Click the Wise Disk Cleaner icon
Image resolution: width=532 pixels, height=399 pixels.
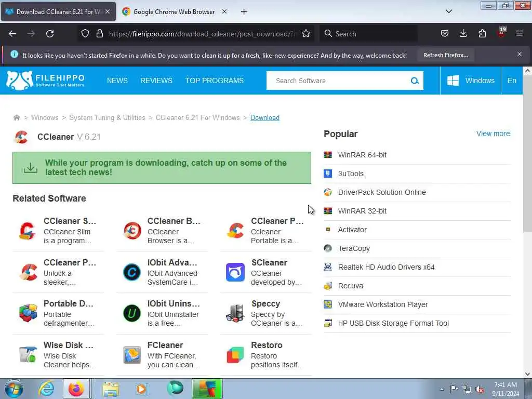coord(28,355)
